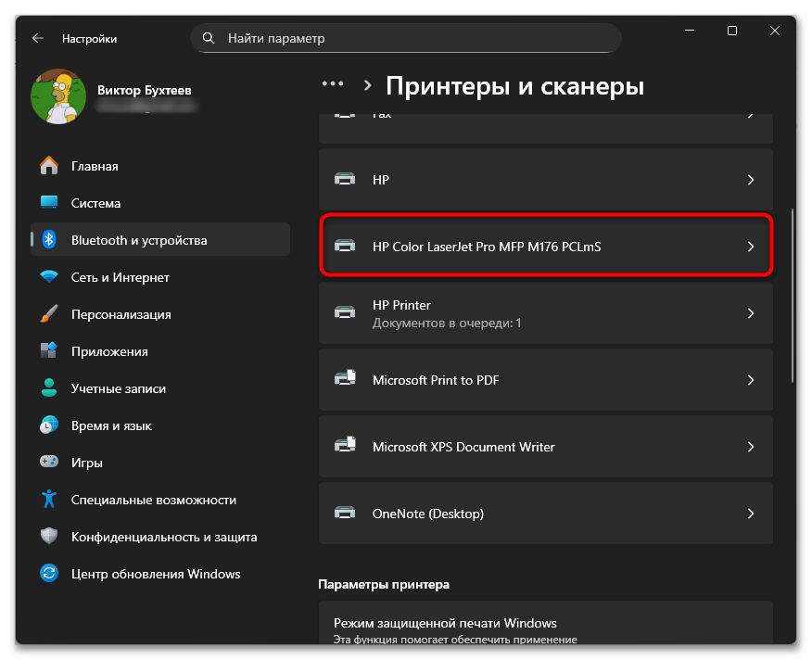Click the Accessibility figure icon
This screenshot has width=812, height=660.
point(49,500)
